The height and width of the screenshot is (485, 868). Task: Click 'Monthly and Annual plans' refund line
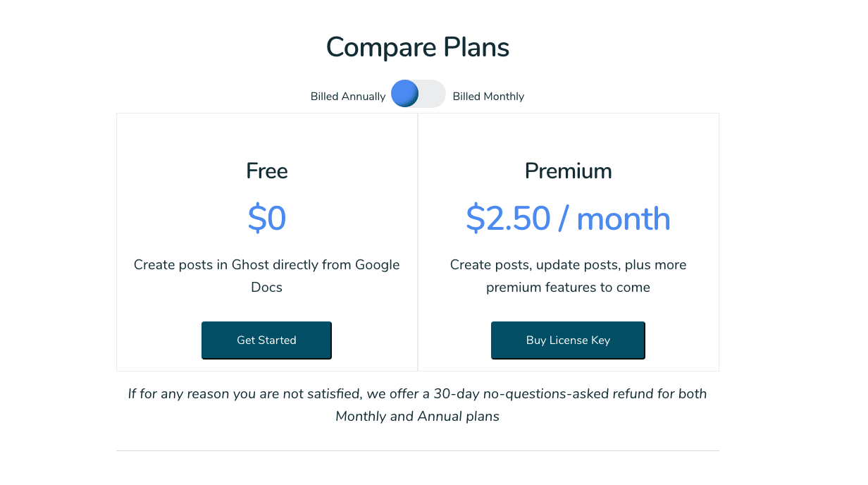click(x=418, y=417)
